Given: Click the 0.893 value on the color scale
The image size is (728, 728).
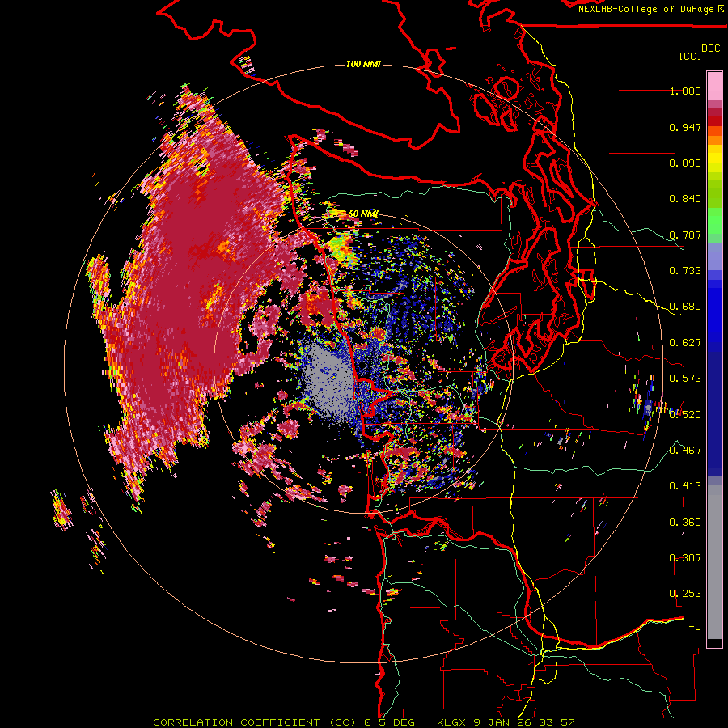Looking at the screenshot, I should click(685, 163).
